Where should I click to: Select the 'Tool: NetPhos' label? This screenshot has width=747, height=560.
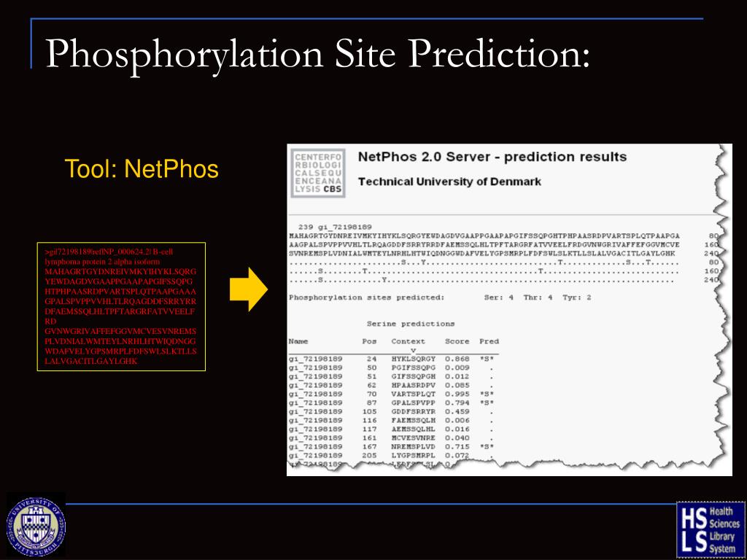tap(142, 169)
